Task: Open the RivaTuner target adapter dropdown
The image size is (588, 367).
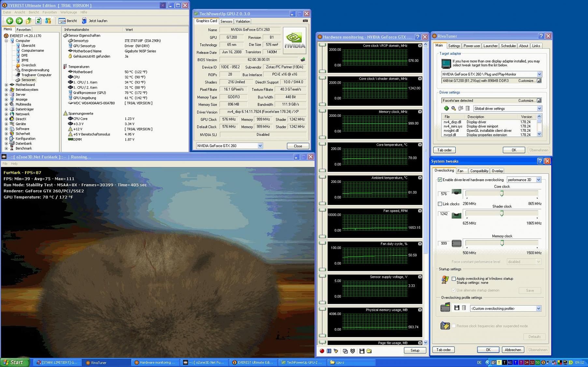Action: click(x=539, y=74)
